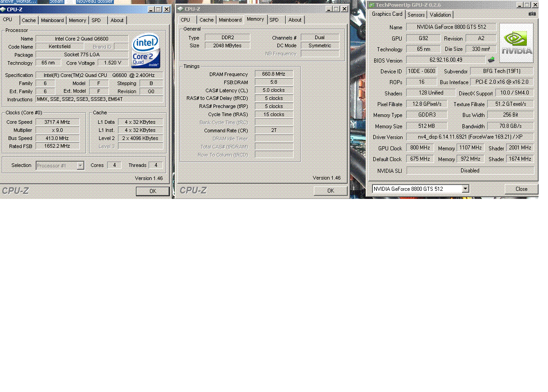Click the Instructions field MMX, SSE, SSE2
548x392 pixels.
pyautogui.click(x=99, y=99)
